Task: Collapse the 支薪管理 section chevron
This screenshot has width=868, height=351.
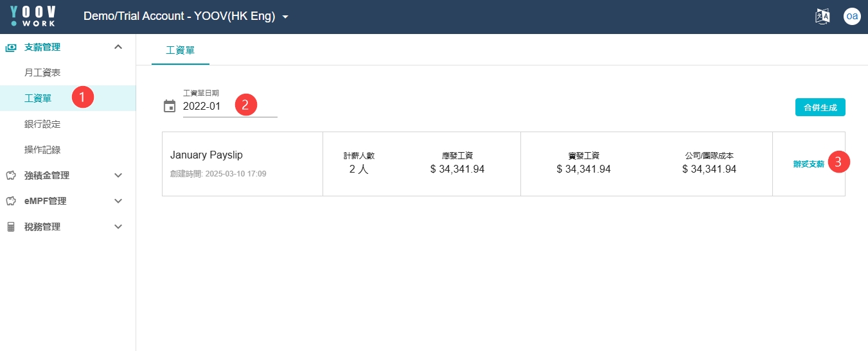Action: click(x=118, y=47)
